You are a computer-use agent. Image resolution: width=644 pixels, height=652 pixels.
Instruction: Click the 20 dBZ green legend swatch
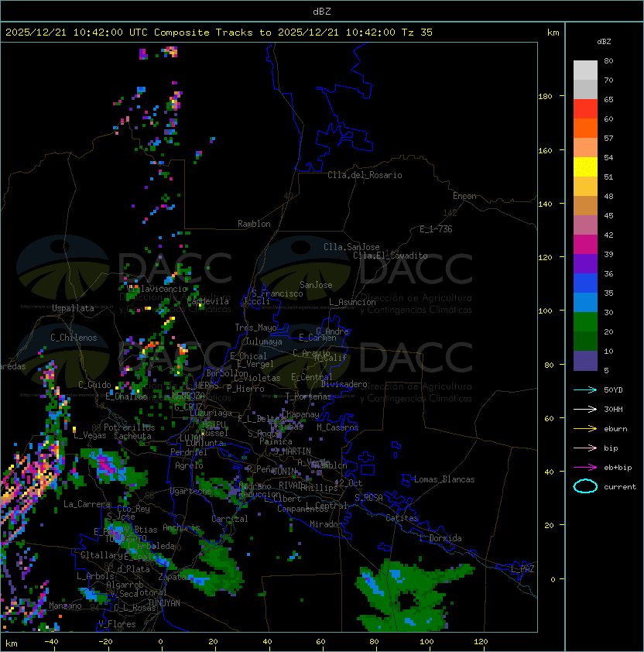click(585, 321)
